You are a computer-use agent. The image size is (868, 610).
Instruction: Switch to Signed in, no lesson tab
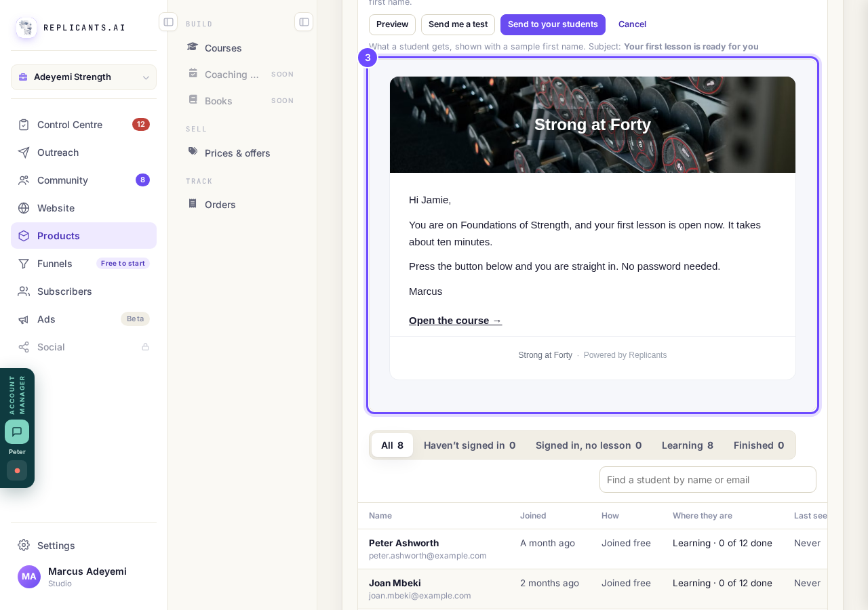tap(588, 445)
